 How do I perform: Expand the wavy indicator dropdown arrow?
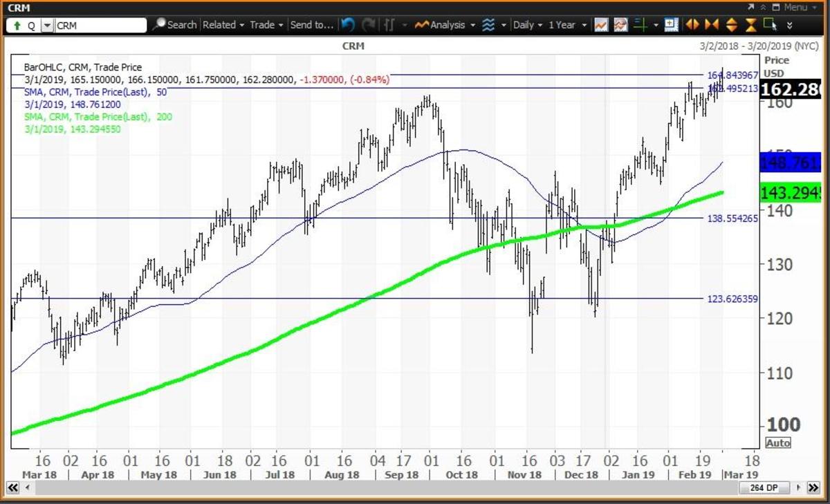coord(503,25)
